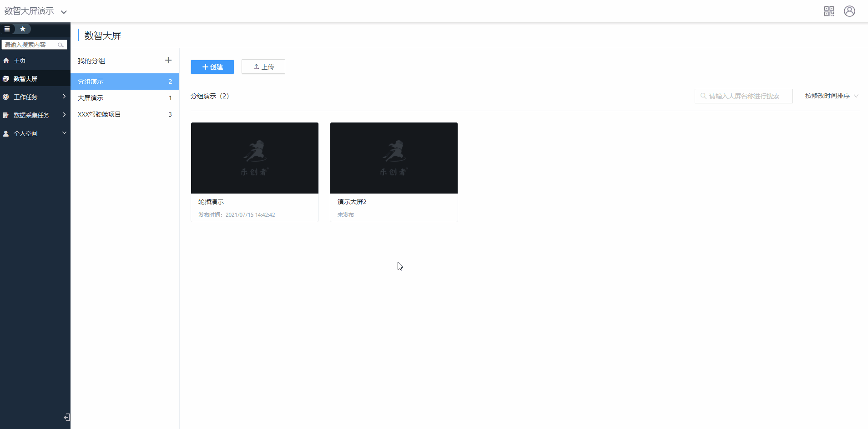Viewport: 868px width, 429px height.
Task: Click the sidebar search magnifier icon
Action: coord(61,45)
